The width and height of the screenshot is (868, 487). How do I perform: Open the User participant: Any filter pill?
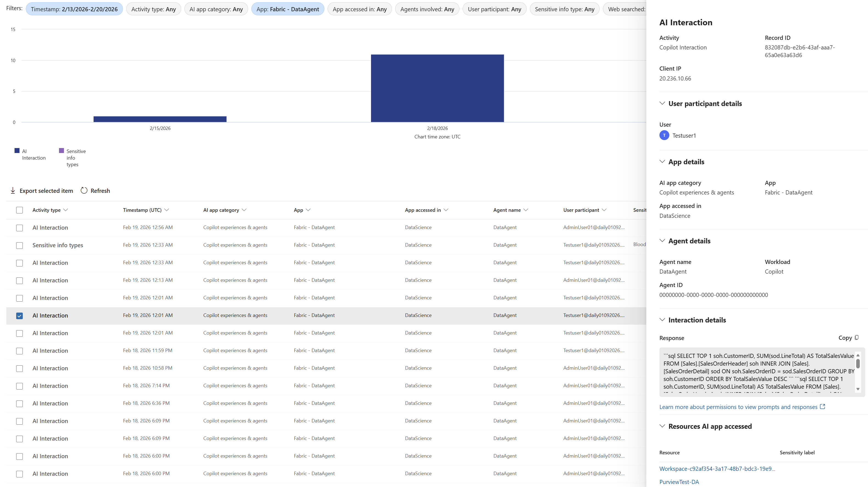click(x=494, y=9)
